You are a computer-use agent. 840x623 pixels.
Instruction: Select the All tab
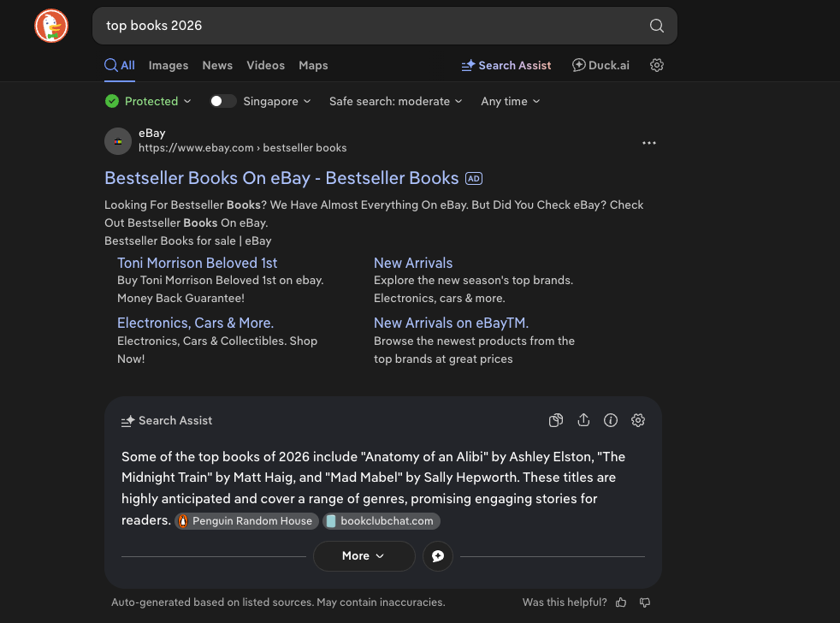(120, 65)
